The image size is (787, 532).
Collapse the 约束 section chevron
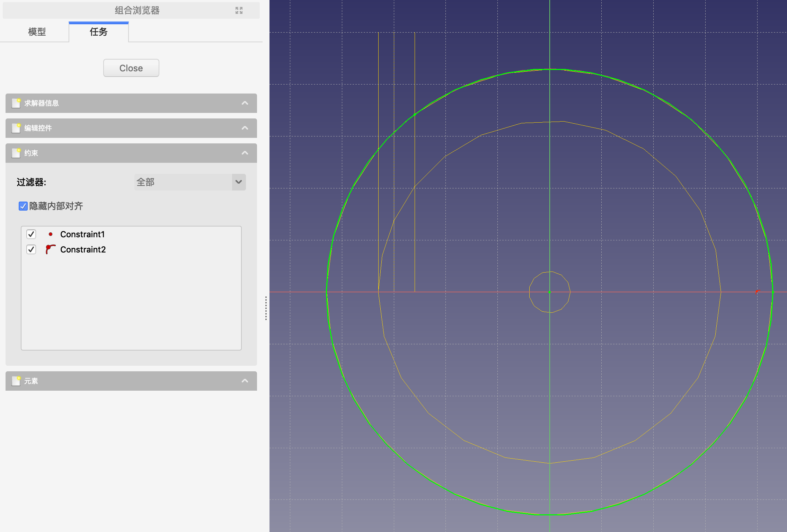tap(245, 153)
